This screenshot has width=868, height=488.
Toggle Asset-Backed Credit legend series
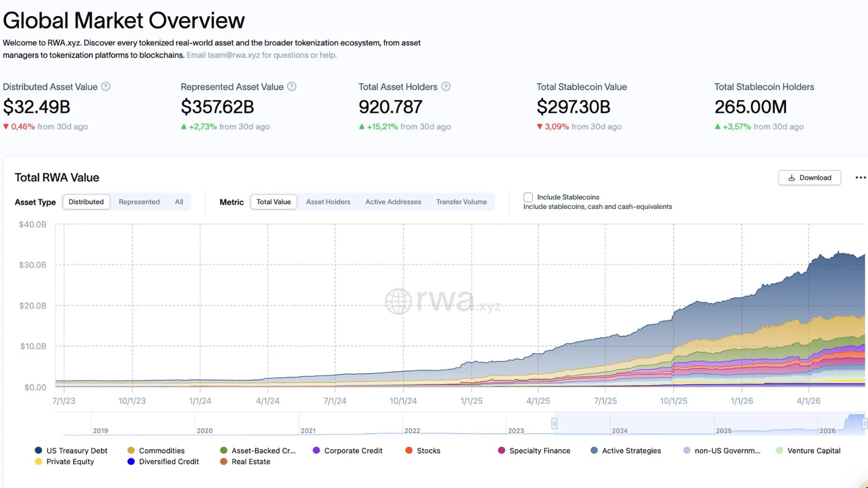click(258, 451)
